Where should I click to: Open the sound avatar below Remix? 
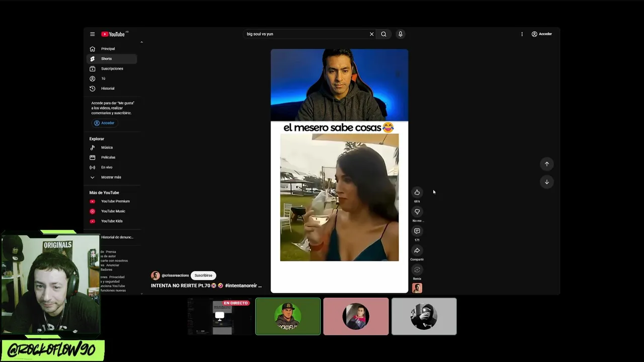[x=417, y=288]
